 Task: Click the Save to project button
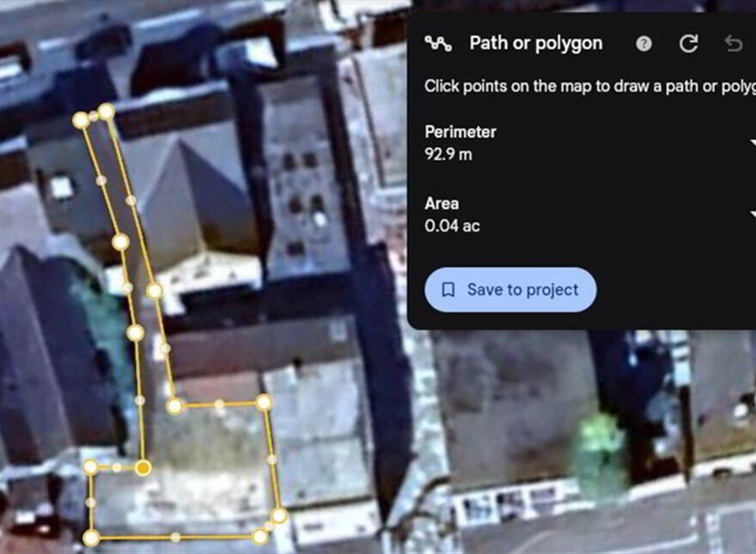tap(510, 289)
